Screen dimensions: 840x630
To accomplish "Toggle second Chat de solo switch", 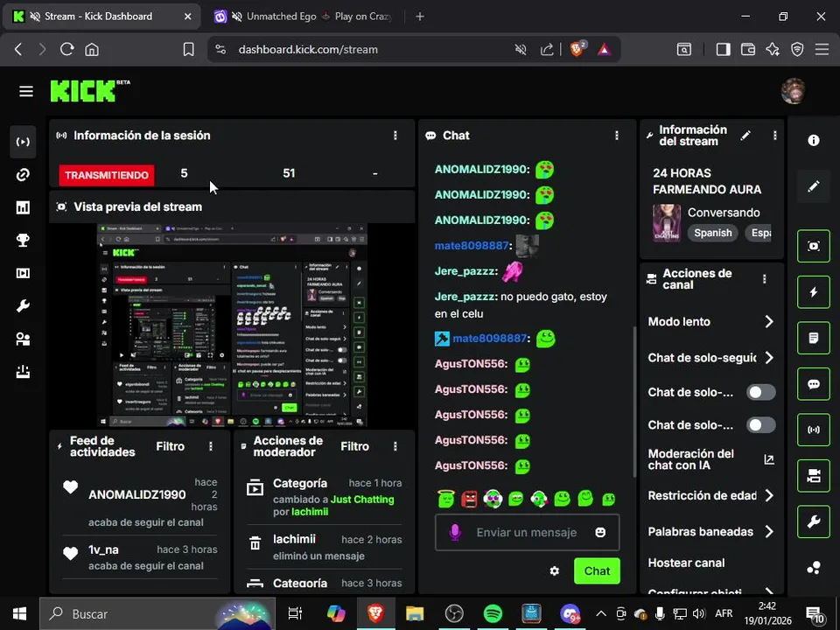I will (760, 425).
